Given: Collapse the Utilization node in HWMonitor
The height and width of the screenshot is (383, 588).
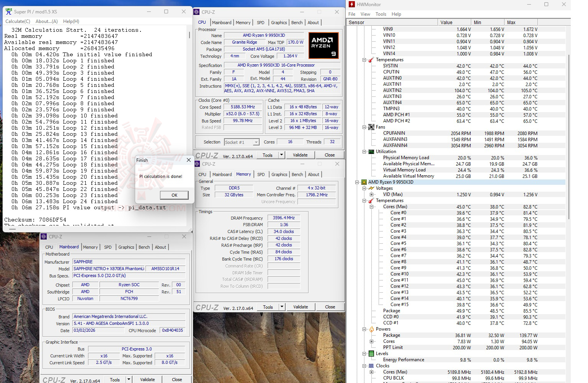Looking at the screenshot, I should click(x=364, y=152).
